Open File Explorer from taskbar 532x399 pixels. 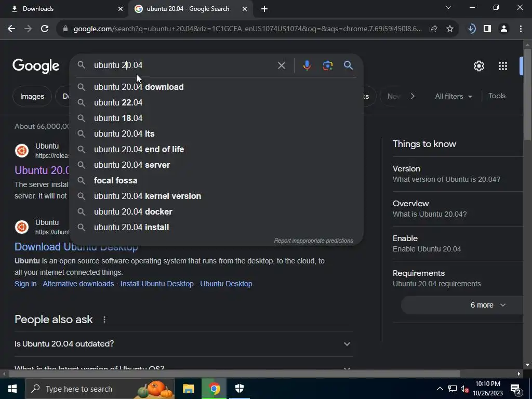(188, 389)
